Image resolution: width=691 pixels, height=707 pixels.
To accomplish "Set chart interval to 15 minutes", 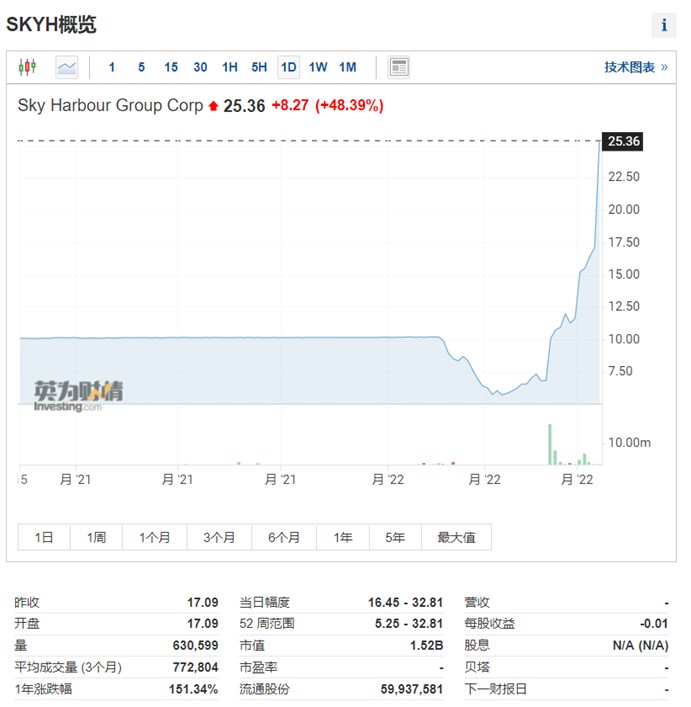I will click(171, 68).
